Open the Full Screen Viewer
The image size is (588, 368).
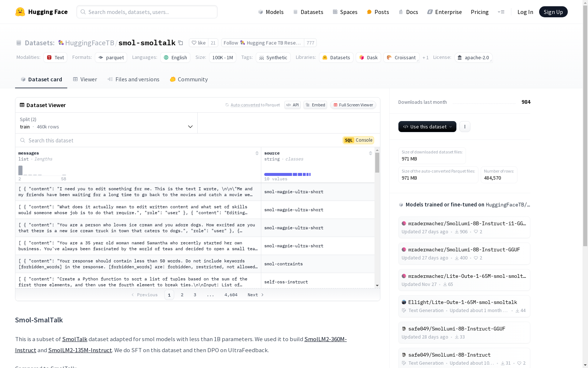pos(353,105)
